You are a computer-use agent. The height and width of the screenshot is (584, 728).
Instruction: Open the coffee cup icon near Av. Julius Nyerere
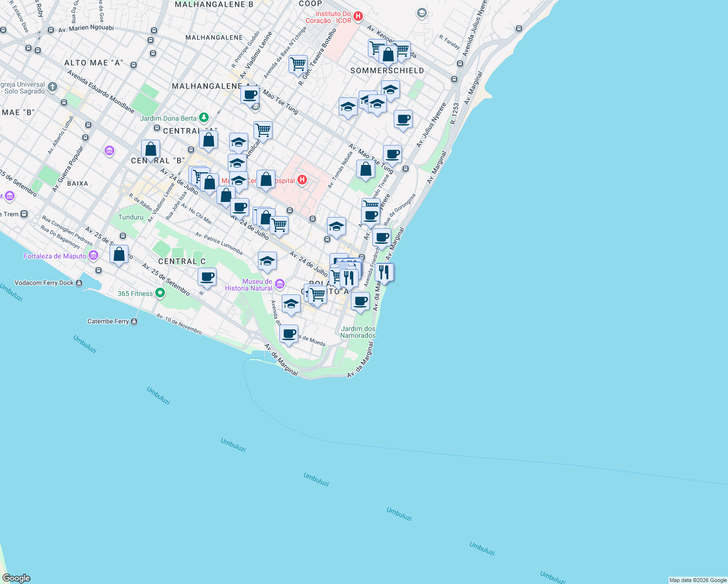point(403,120)
